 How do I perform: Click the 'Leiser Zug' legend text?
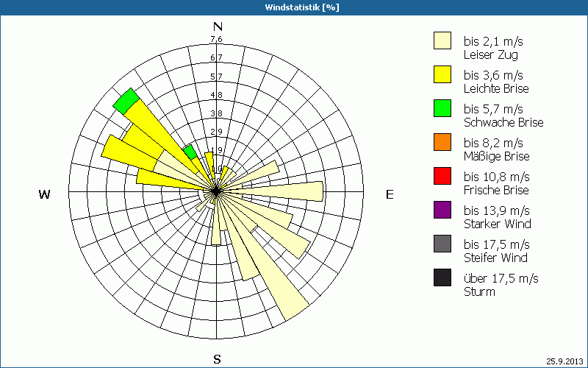[x=491, y=54]
